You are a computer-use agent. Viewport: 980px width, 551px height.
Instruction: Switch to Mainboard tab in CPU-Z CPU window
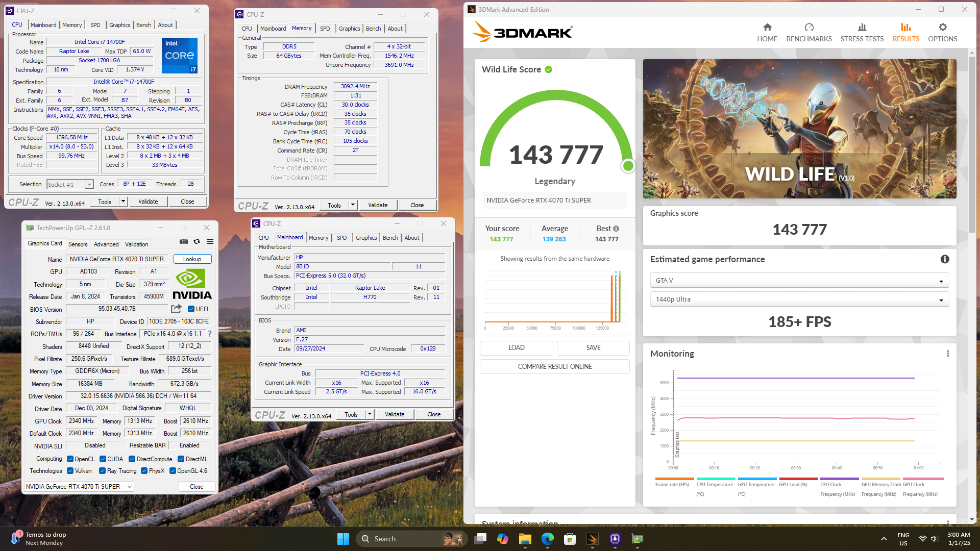tap(43, 25)
